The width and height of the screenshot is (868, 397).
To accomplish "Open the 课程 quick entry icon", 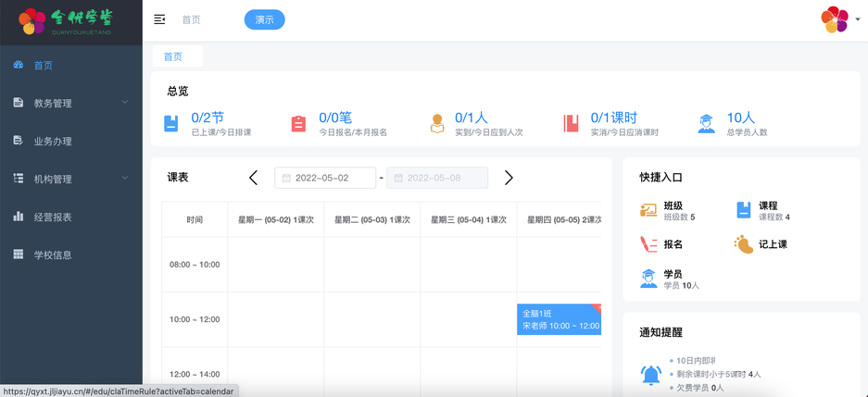I will click(743, 211).
